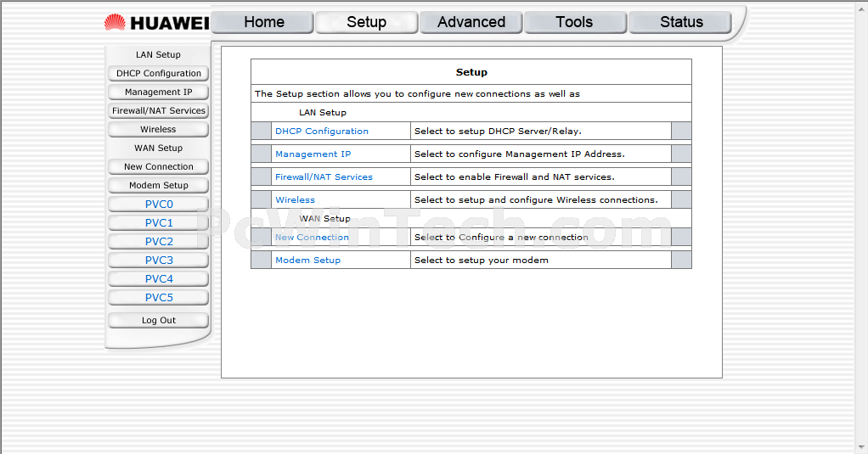Click 'Select to setup DHCP Server/Relay.' text

[499, 131]
